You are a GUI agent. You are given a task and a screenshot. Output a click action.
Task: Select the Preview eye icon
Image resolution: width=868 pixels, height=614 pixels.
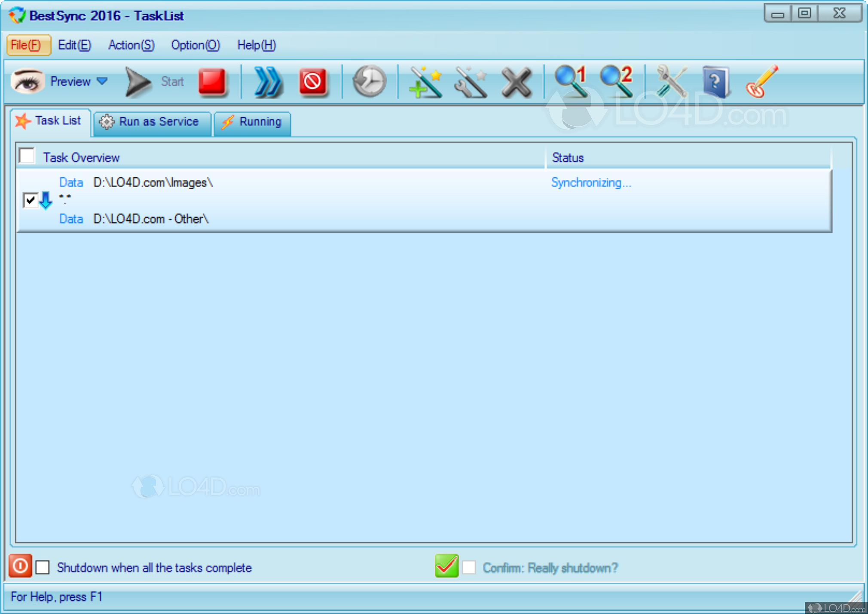pyautogui.click(x=27, y=81)
